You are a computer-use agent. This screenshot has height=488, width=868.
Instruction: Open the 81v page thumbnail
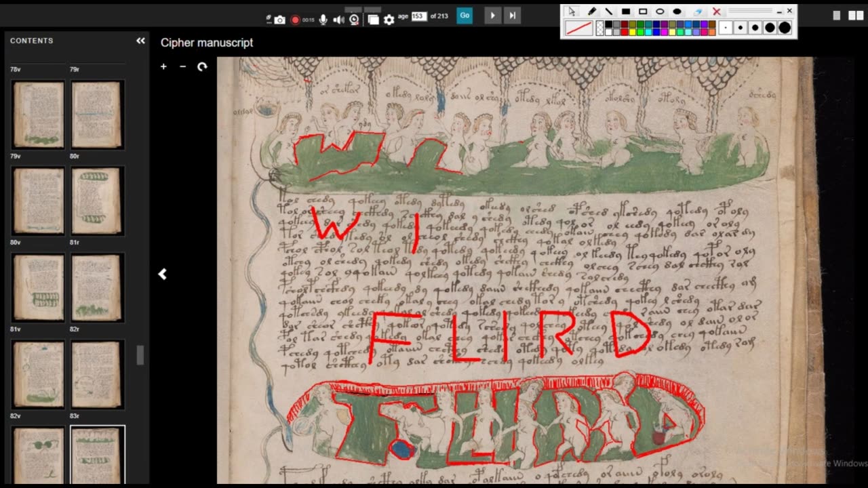pyautogui.click(x=39, y=288)
